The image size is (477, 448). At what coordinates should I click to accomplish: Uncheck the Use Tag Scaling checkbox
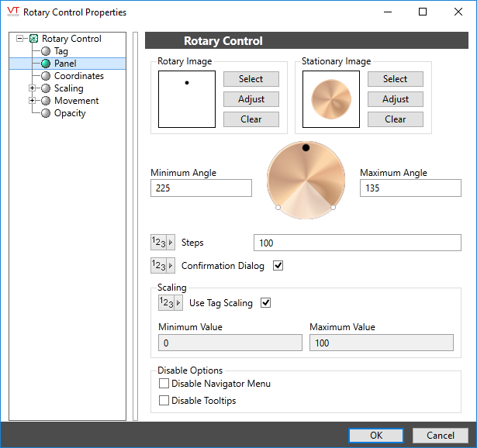pos(266,303)
